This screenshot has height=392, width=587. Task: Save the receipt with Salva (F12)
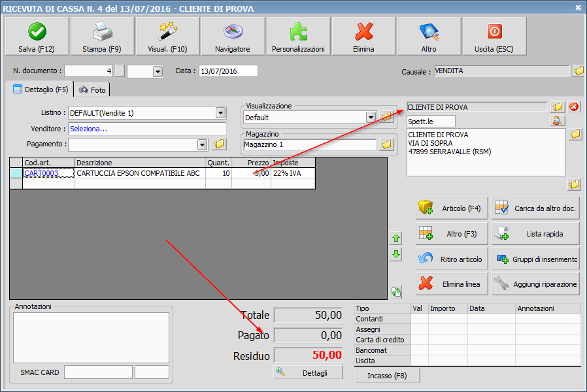(x=37, y=37)
